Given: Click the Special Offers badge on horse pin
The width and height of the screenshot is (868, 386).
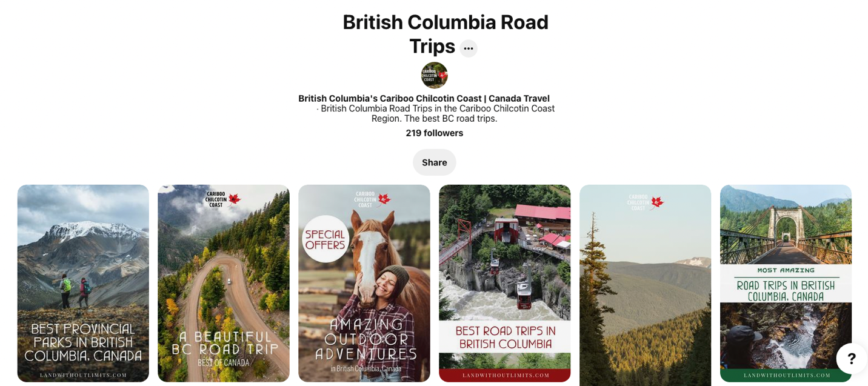Looking at the screenshot, I should pos(326,239).
